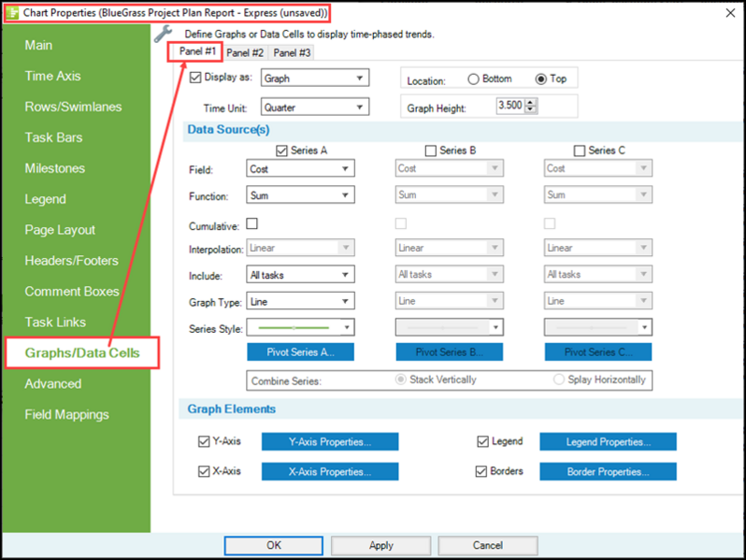Click the Apply button
Viewport: 746px width, 560px height.
tap(381, 545)
